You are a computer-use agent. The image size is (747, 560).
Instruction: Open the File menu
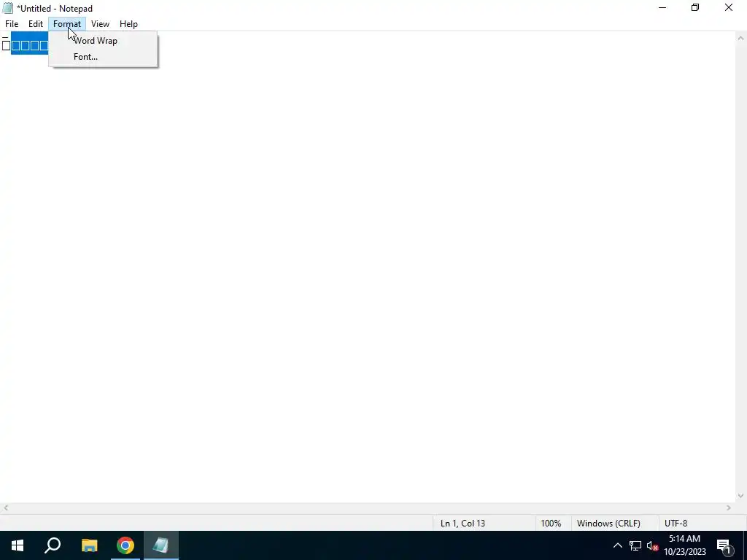coord(12,24)
